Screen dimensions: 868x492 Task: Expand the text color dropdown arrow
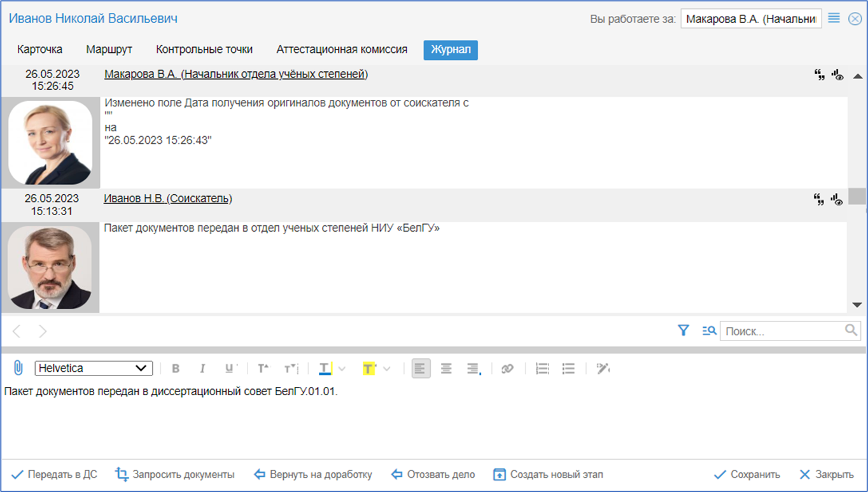click(x=342, y=369)
